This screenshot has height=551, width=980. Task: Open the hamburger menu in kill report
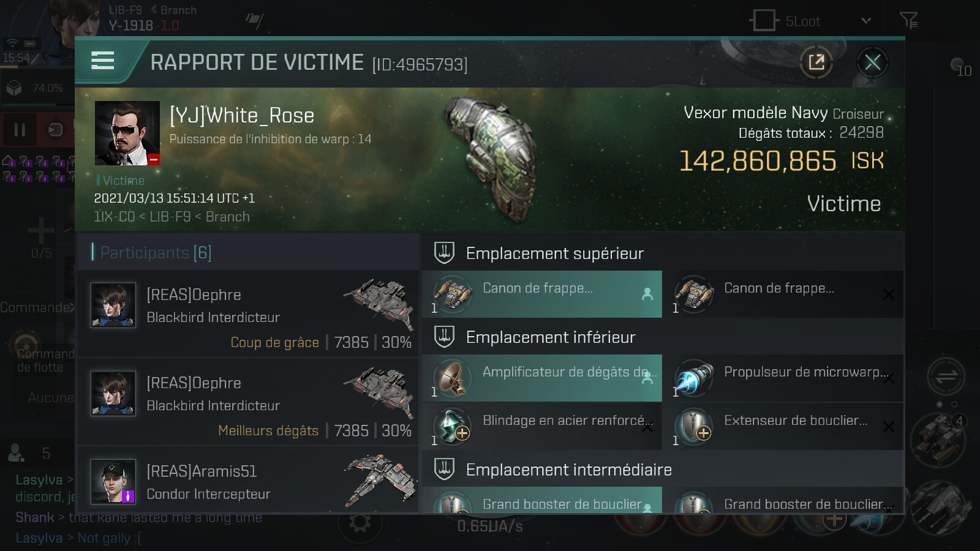tap(102, 61)
